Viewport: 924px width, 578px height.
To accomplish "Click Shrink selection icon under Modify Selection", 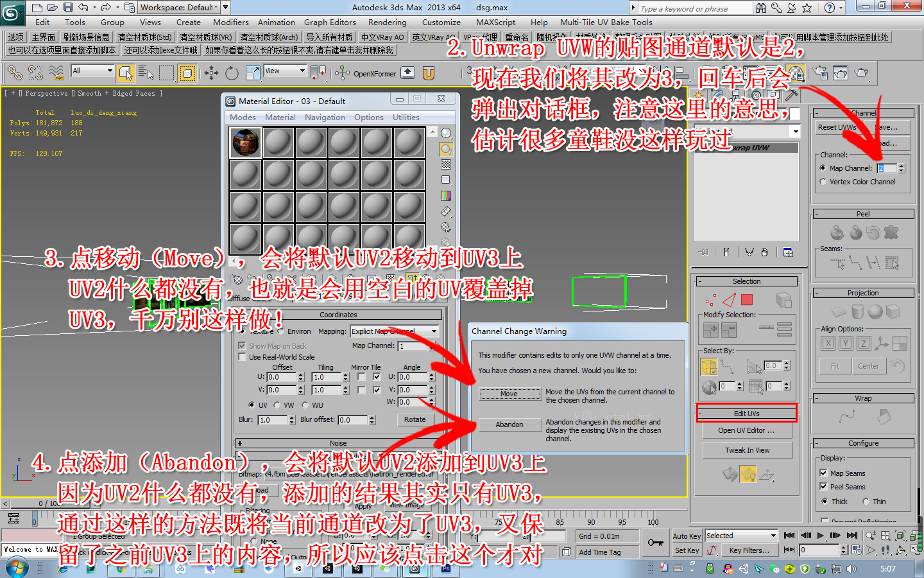I will click(729, 330).
